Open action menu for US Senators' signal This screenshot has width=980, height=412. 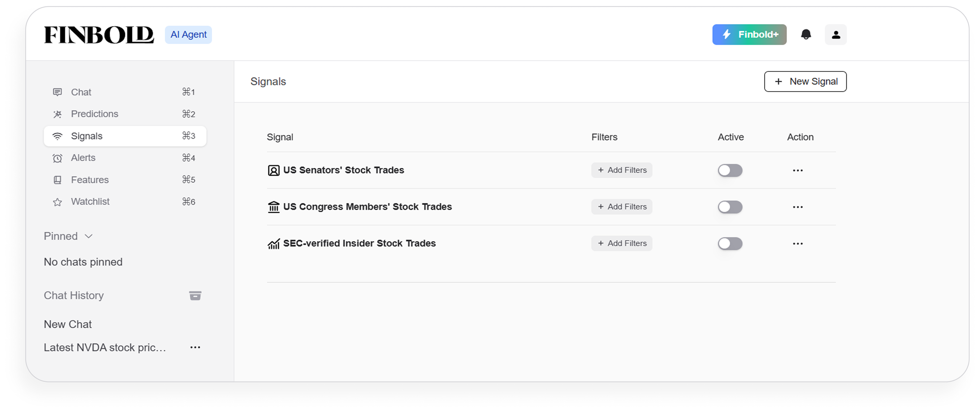tap(797, 170)
